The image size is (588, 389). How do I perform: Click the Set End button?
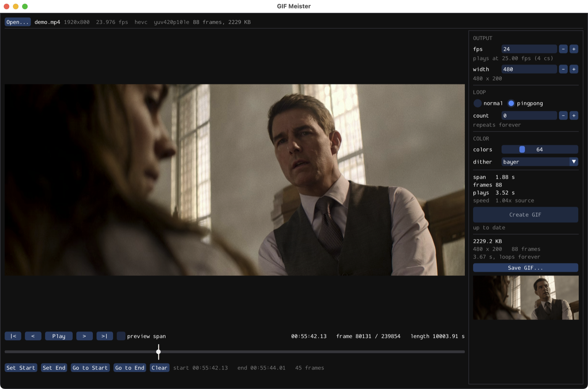click(x=54, y=368)
